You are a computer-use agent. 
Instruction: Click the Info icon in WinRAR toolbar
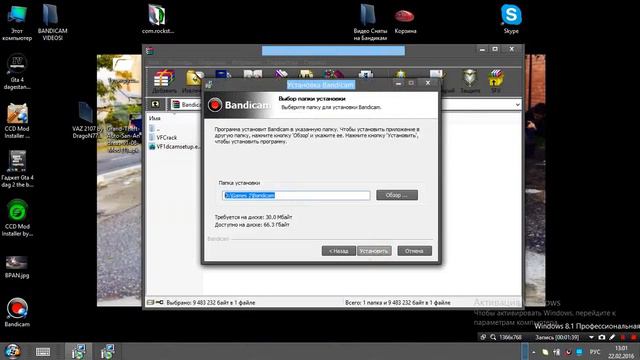click(366, 74)
